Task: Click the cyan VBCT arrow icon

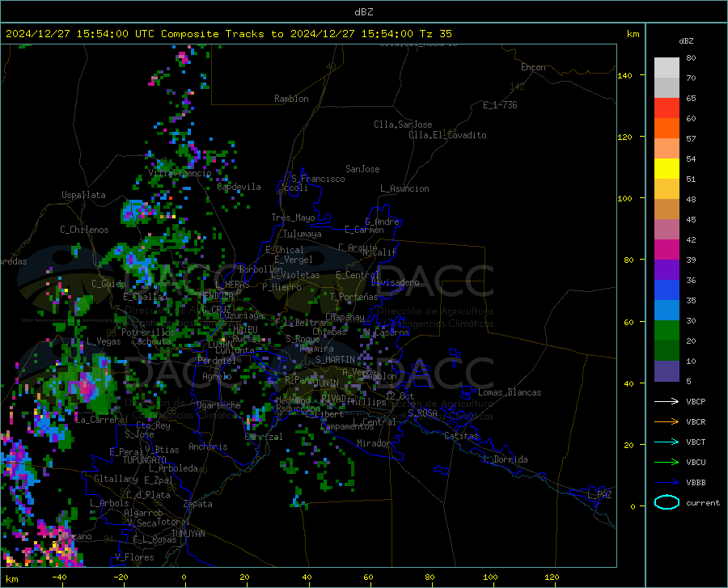Action: coord(667,442)
